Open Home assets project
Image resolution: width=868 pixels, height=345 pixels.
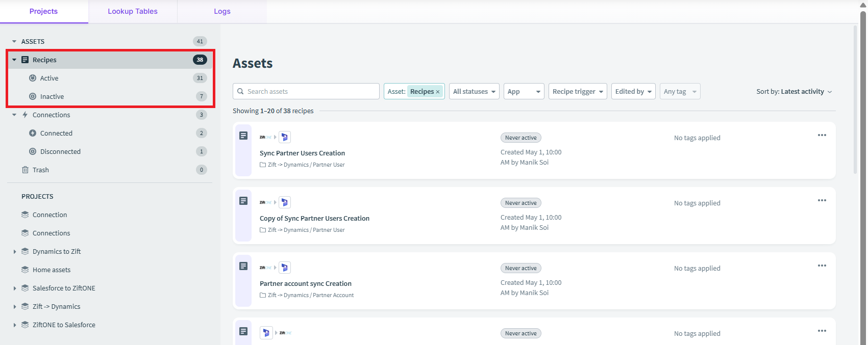point(52,270)
